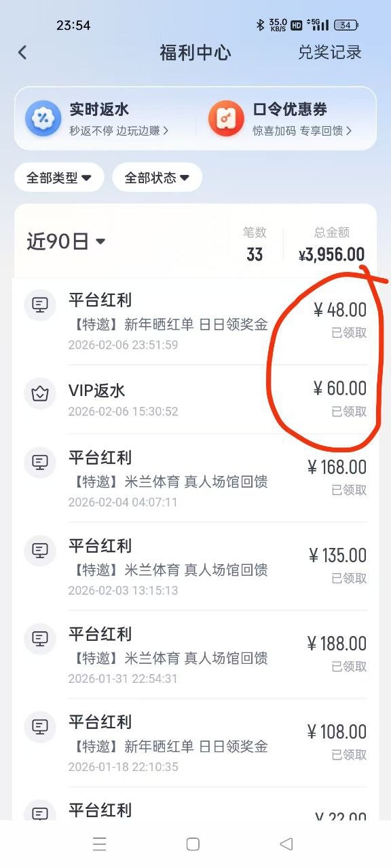391x868 pixels.
Task: Click the gift icon next to VIP返水
Action: pyautogui.click(x=39, y=393)
